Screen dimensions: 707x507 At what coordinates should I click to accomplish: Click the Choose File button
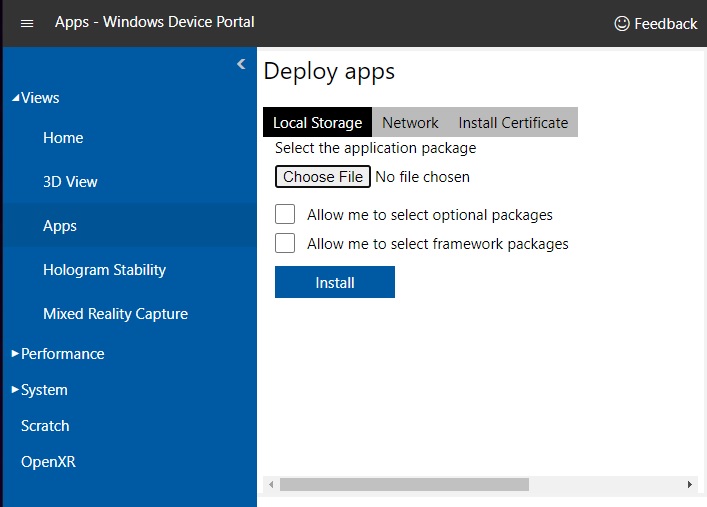[x=323, y=177]
